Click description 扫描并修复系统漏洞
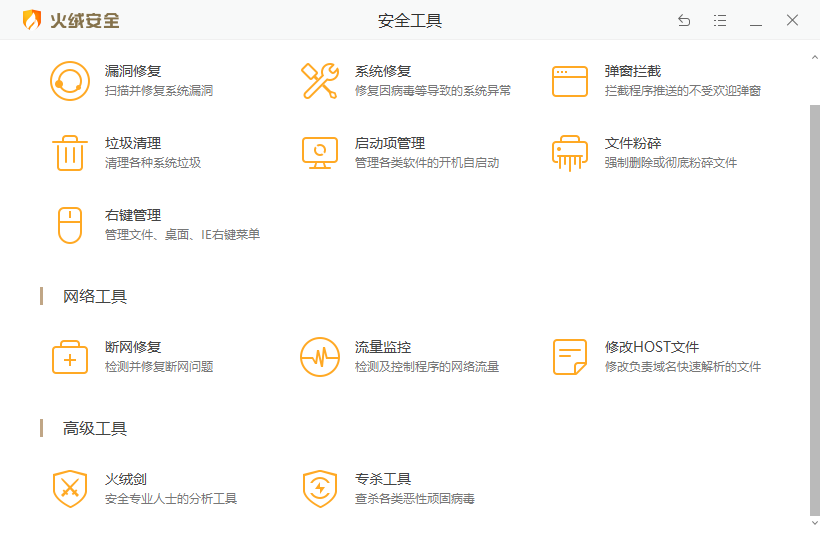Viewport: 820px width, 540px height. point(159,91)
